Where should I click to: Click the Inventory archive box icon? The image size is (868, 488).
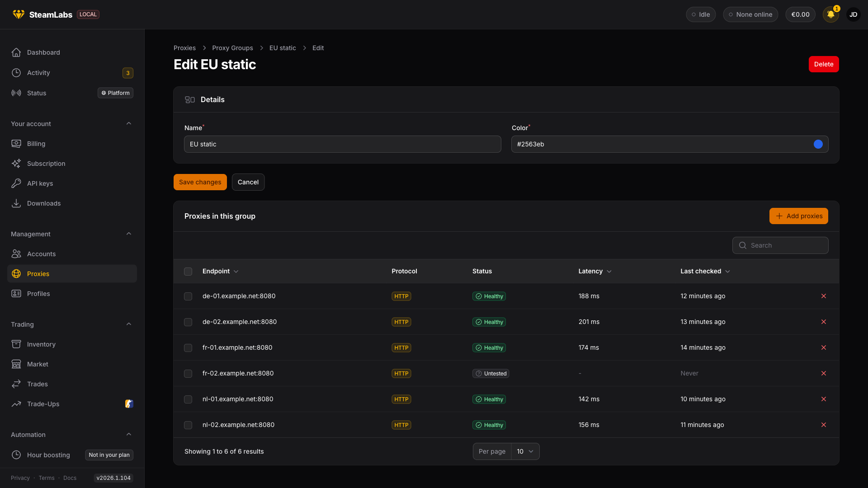(x=16, y=344)
